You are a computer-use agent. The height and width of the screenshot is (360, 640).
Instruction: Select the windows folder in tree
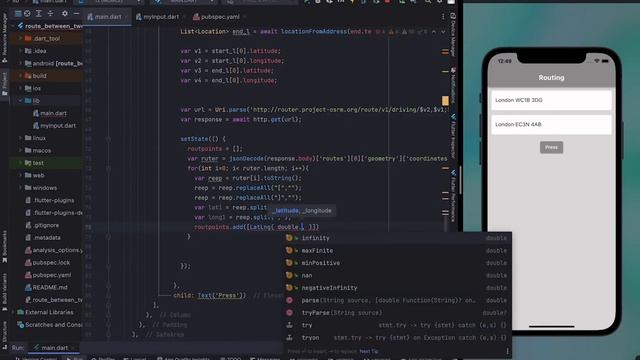(41, 188)
